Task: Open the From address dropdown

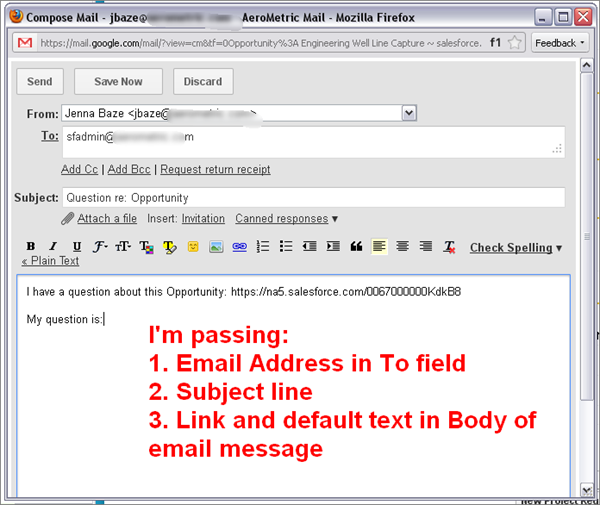Action: coord(409,113)
